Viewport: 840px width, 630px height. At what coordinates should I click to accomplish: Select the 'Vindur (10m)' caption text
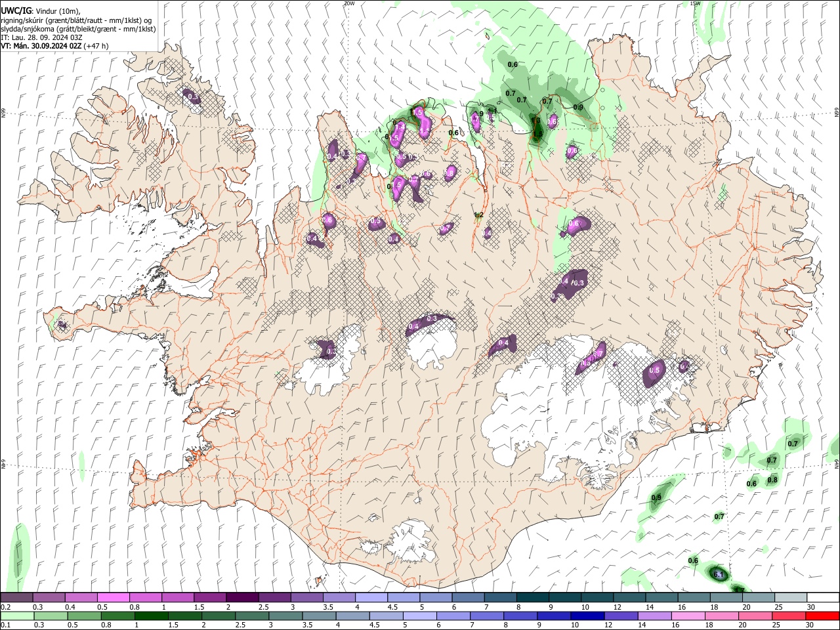click(57, 11)
